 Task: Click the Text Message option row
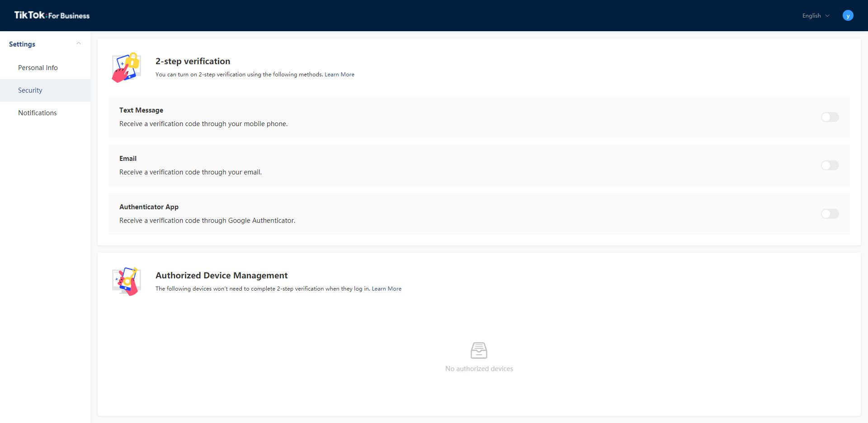pyautogui.click(x=407, y=117)
